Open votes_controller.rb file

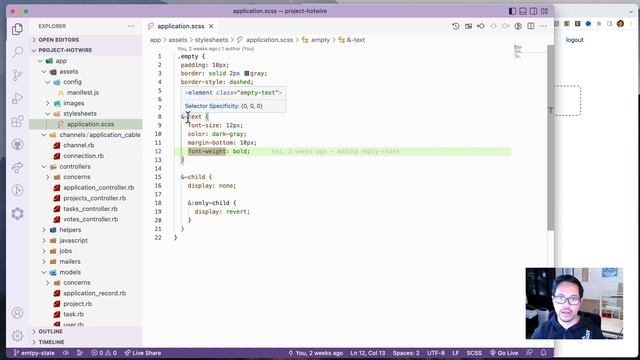(91, 219)
